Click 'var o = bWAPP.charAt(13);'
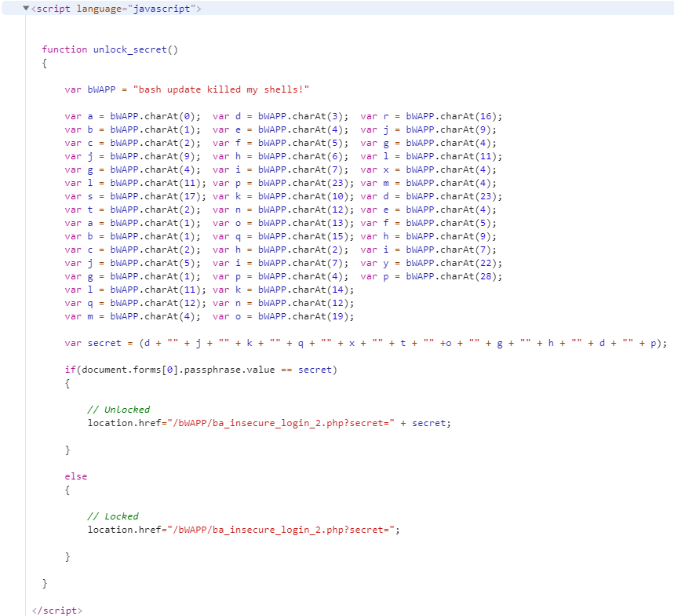This screenshot has width=674, height=616. (283, 223)
